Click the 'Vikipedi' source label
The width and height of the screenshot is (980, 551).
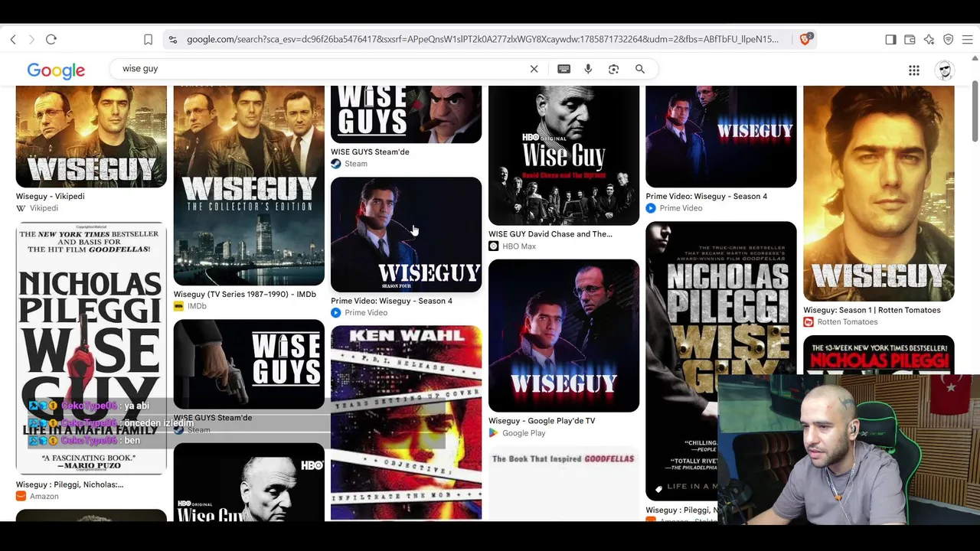coord(44,208)
